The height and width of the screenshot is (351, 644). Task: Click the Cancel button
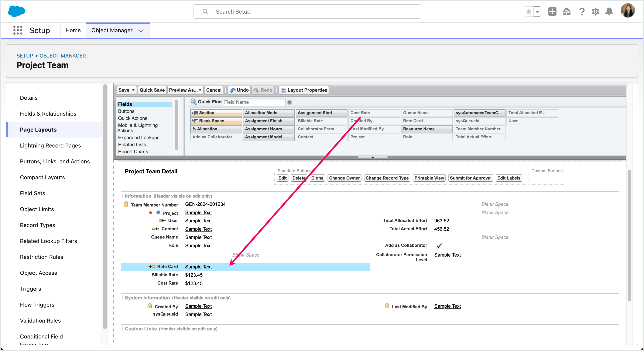[214, 90]
